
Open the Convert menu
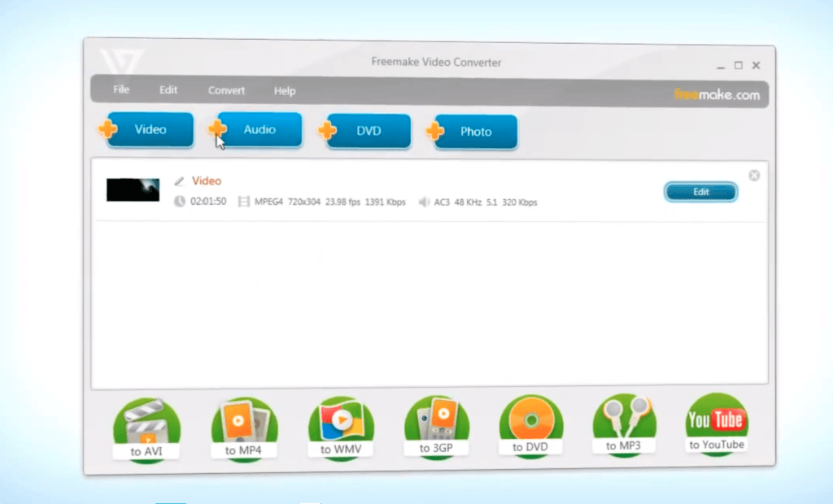(x=226, y=90)
